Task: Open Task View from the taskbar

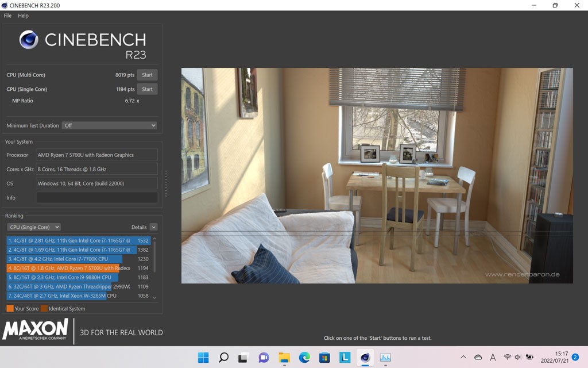Action: click(x=243, y=358)
